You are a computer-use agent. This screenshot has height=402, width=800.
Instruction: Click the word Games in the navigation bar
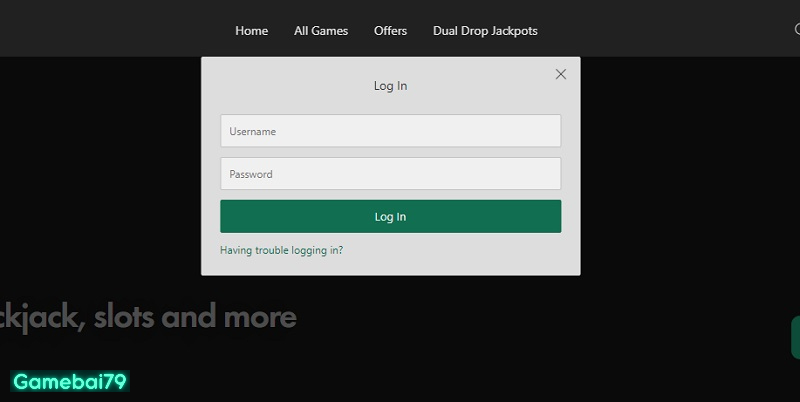coord(330,31)
